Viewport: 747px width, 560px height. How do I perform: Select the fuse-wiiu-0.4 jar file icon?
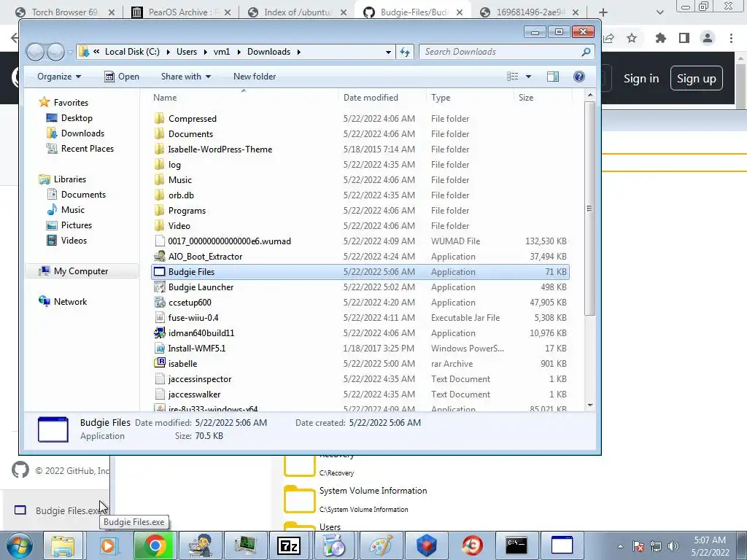pyautogui.click(x=160, y=318)
